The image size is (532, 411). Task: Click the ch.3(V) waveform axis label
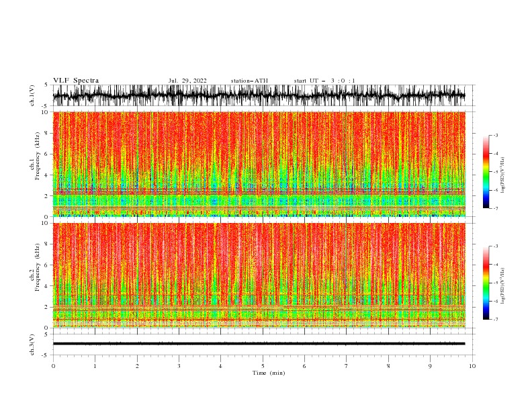[32, 345]
